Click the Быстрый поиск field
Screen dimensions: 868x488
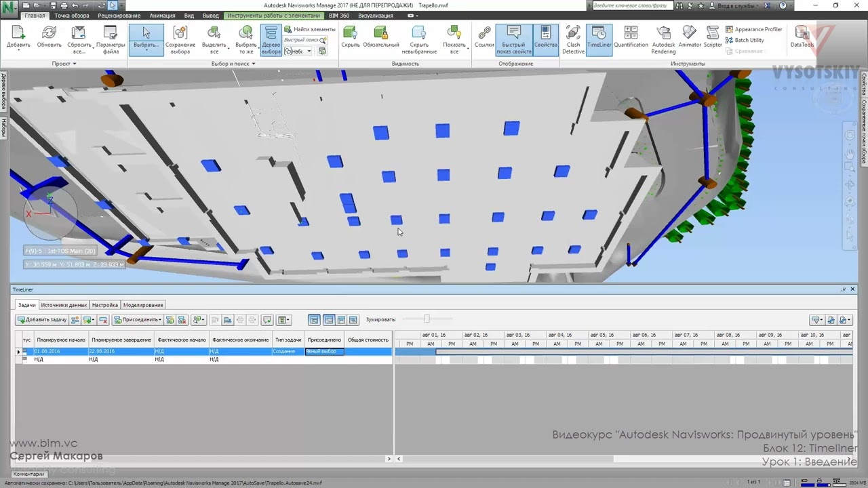pyautogui.click(x=304, y=40)
